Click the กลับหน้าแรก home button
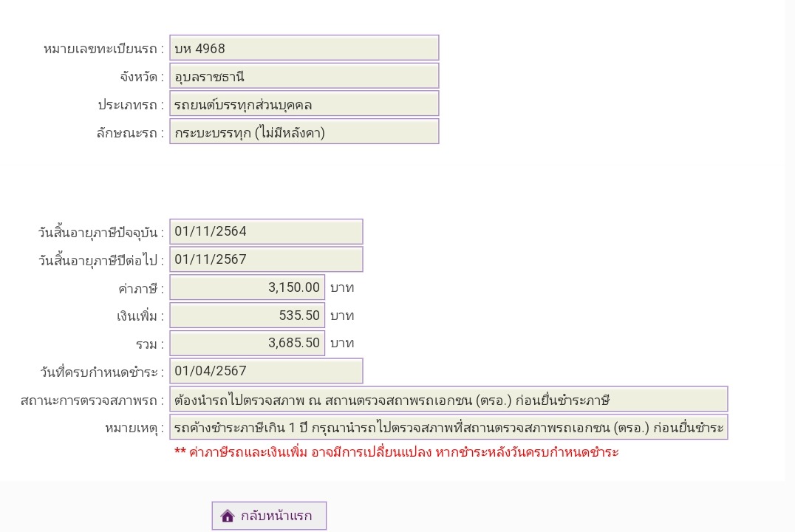This screenshot has width=795, height=532. click(269, 516)
